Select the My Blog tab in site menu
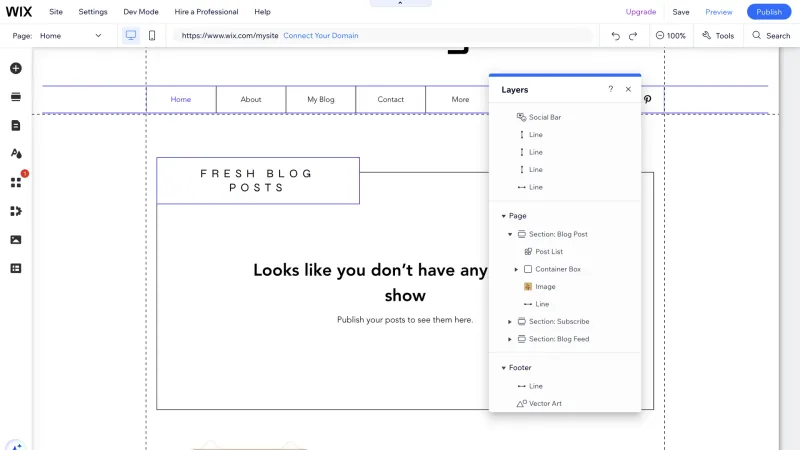Screen dimensions: 800x450 [x=320, y=99]
